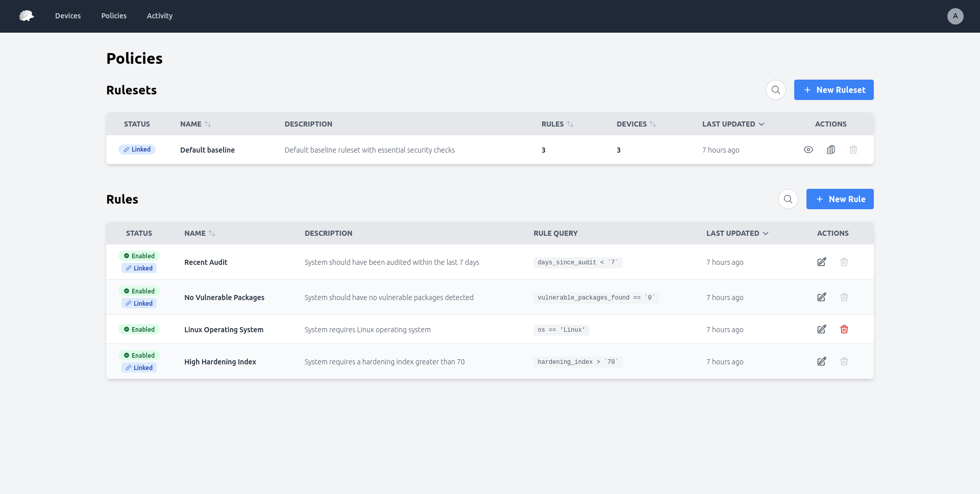Delete the Linux Operating System rule
Screen dimensions: 980x494
click(844, 329)
